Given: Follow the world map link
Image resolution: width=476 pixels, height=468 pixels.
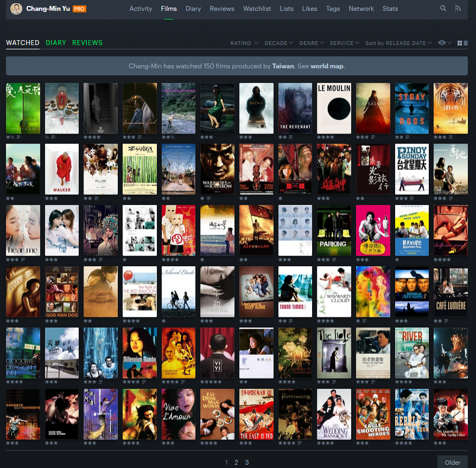Looking at the screenshot, I should (x=327, y=66).
